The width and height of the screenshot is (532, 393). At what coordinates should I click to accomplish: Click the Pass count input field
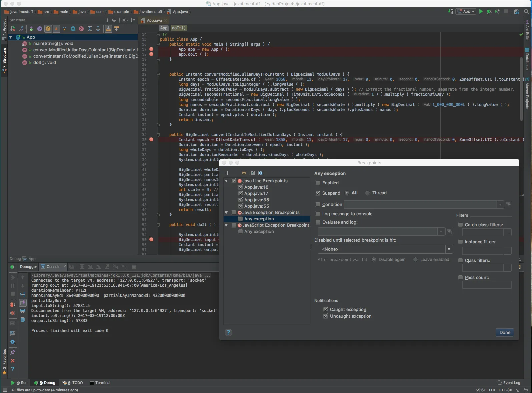(487, 285)
